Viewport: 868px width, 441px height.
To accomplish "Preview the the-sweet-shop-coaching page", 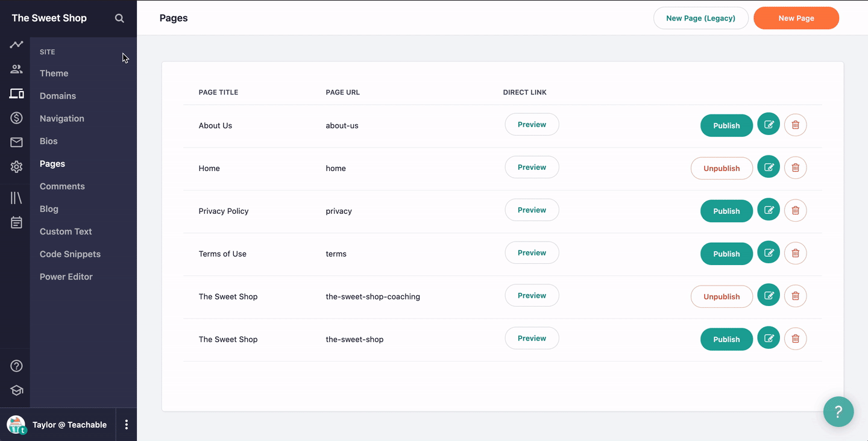I will point(532,296).
